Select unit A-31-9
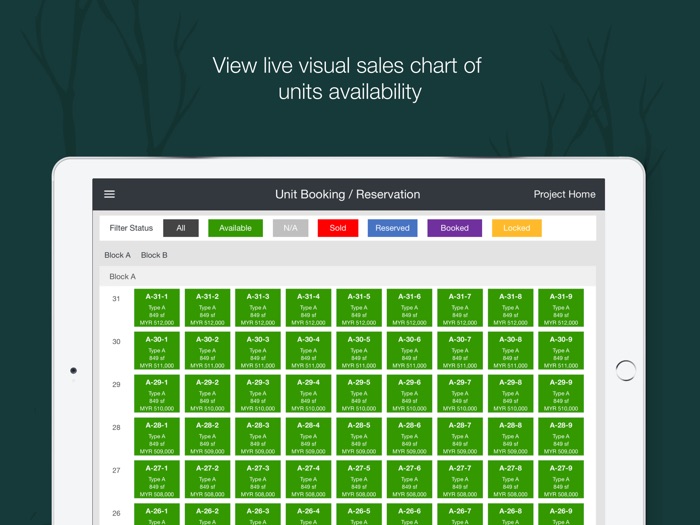Image resolution: width=700 pixels, height=525 pixels. pos(561,308)
